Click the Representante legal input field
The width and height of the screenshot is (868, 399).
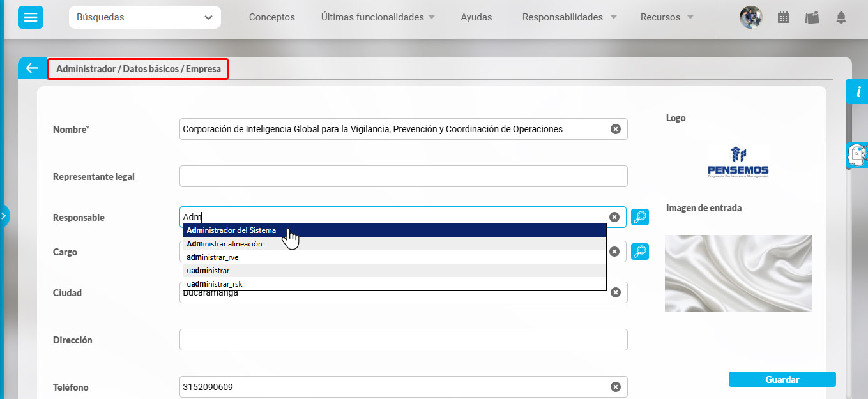403,176
